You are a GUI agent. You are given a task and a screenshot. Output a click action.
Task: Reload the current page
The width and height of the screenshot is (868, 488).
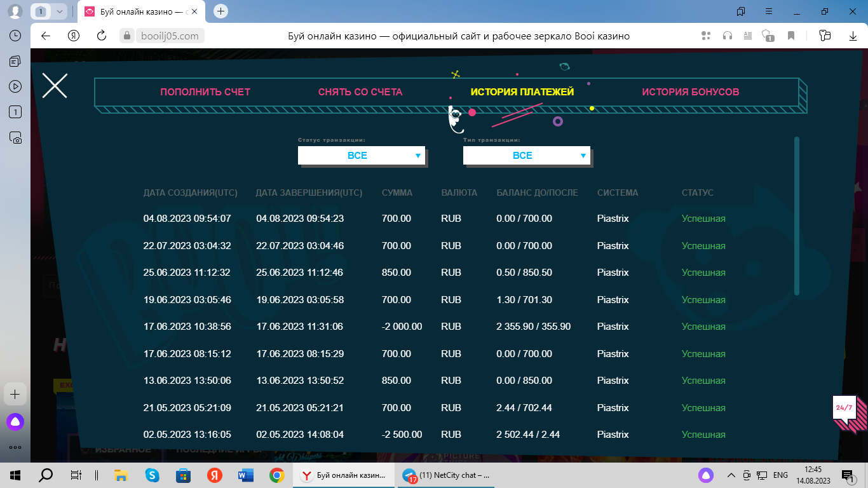(x=102, y=36)
